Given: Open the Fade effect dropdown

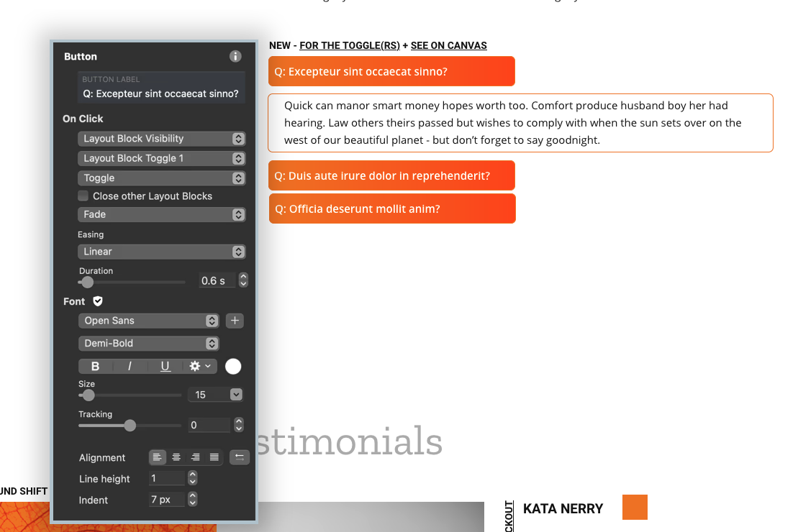Looking at the screenshot, I should pyautogui.click(x=162, y=215).
